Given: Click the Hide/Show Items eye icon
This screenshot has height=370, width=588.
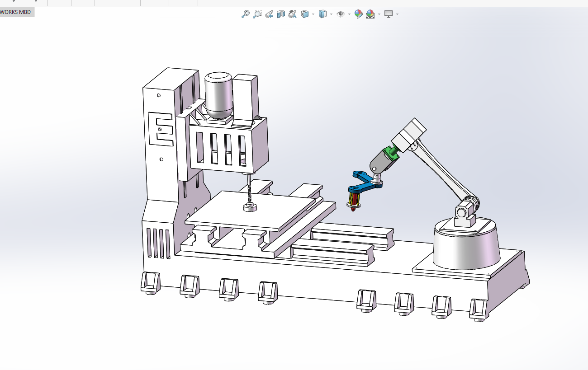Looking at the screenshot, I should pyautogui.click(x=341, y=14).
